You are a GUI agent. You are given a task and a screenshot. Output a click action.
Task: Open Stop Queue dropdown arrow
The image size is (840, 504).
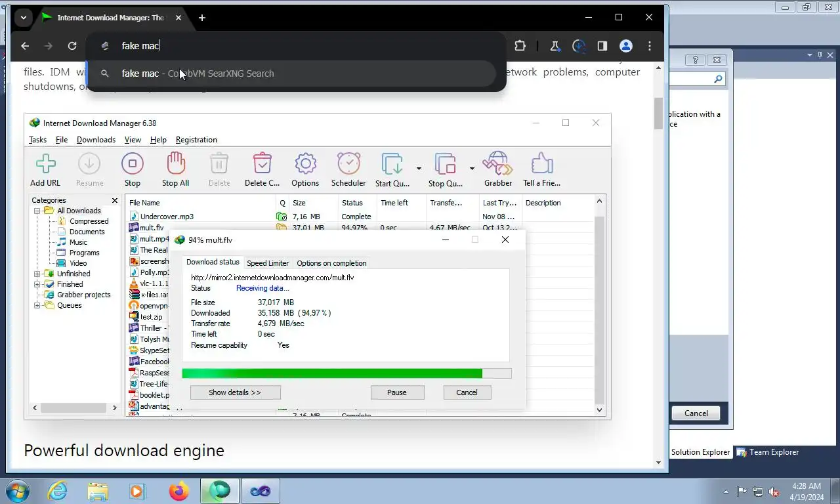point(472,169)
